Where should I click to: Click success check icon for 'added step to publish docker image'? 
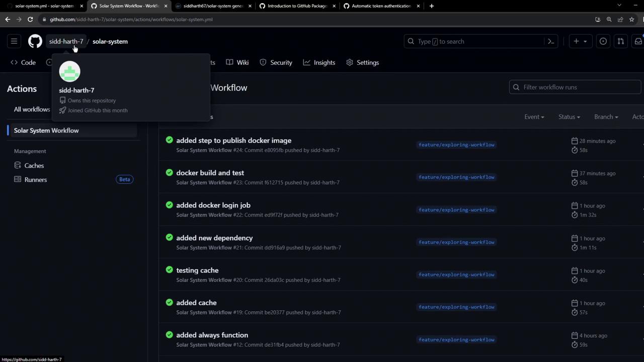point(169,140)
